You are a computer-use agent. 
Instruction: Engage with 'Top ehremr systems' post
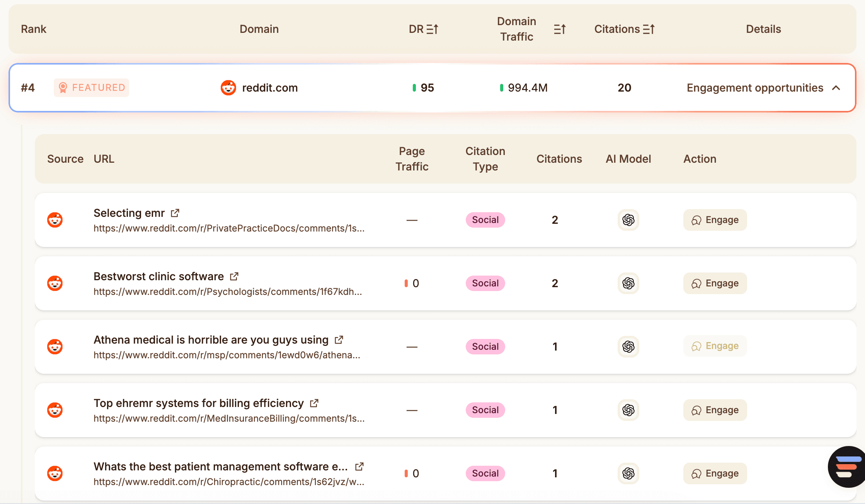point(715,410)
